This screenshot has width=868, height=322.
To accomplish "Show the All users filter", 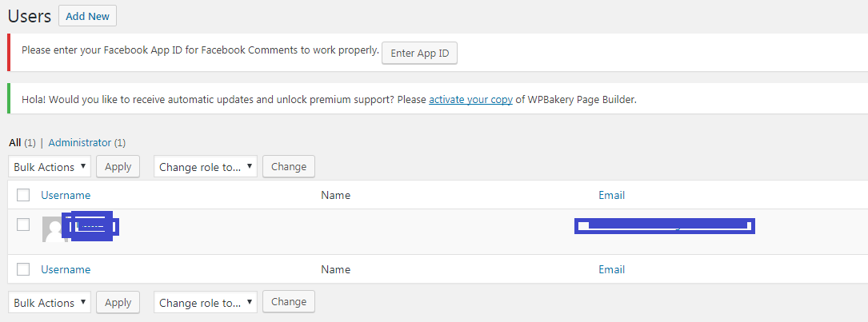I will point(14,143).
